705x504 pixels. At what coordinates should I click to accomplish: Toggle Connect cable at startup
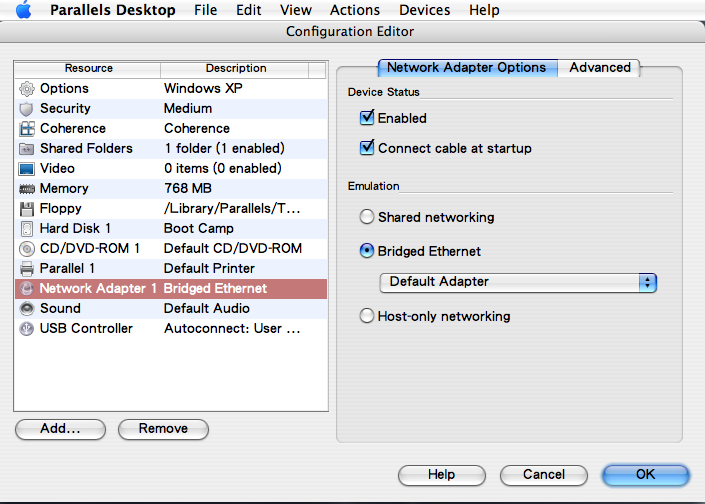(x=367, y=147)
